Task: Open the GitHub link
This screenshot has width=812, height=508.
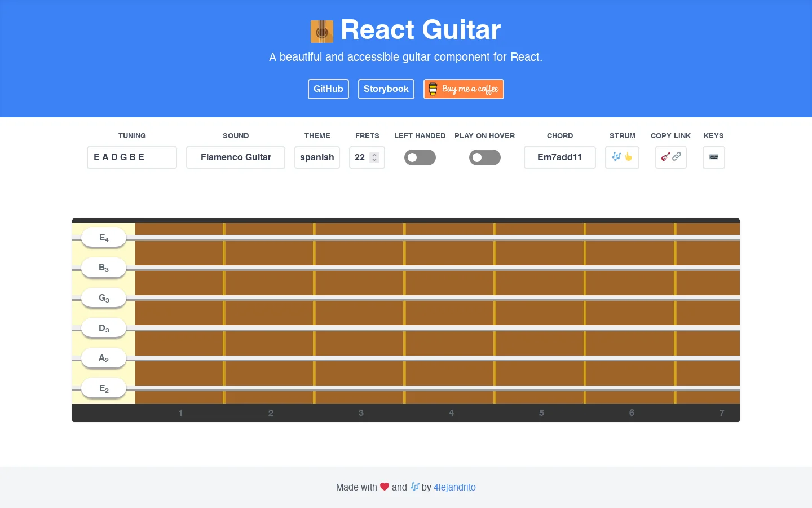Action: point(328,89)
